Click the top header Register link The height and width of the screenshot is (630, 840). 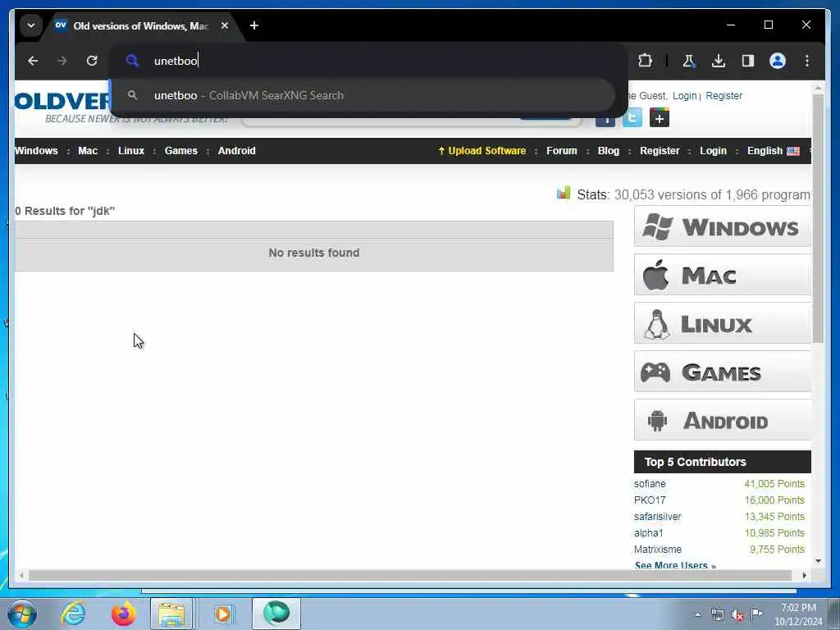pos(724,95)
